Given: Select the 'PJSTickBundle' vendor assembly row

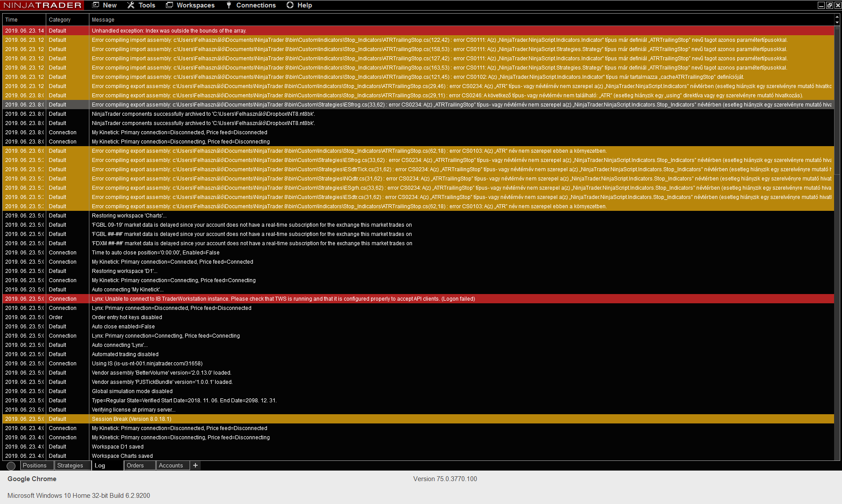Looking at the screenshot, I should [418, 382].
